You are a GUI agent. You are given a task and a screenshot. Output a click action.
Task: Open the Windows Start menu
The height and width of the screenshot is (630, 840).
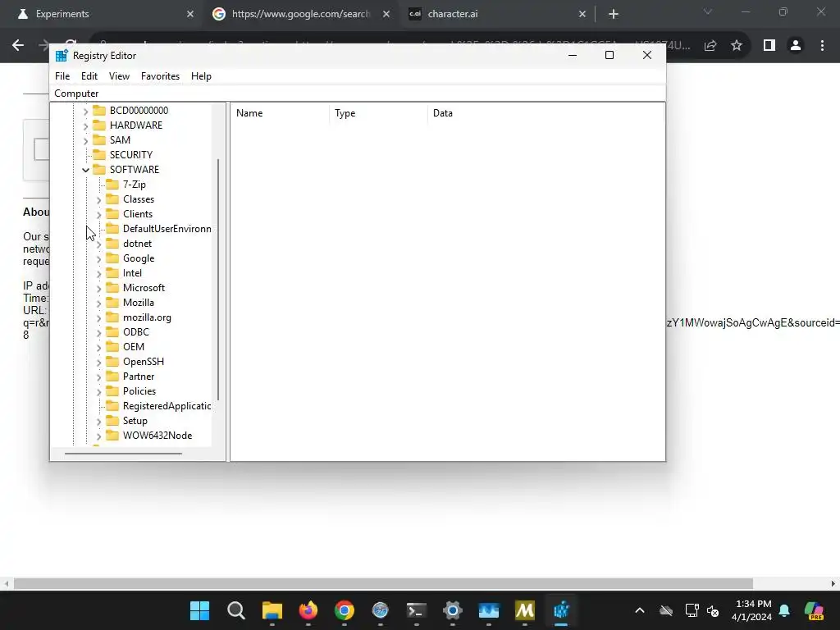tap(200, 610)
